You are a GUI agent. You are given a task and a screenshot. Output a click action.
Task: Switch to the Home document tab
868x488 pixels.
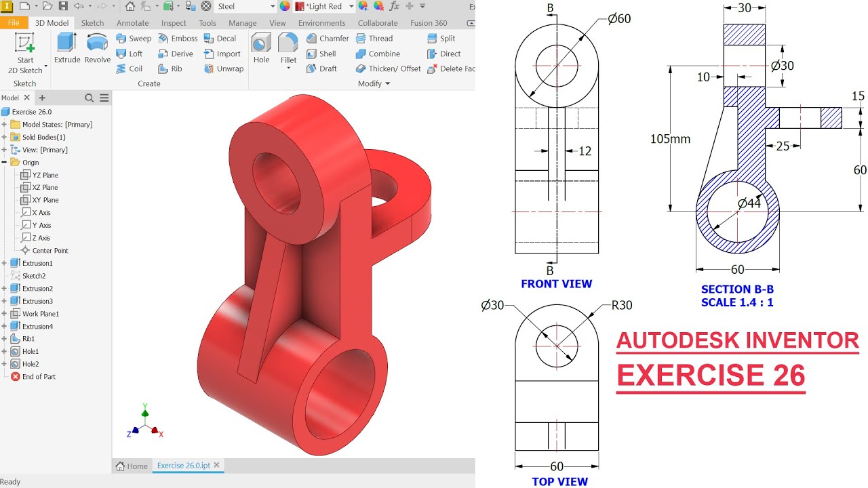tap(132, 466)
